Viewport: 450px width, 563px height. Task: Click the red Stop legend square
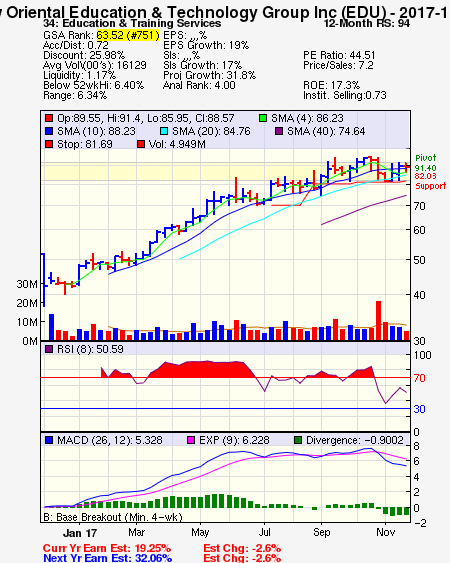tap(49, 144)
